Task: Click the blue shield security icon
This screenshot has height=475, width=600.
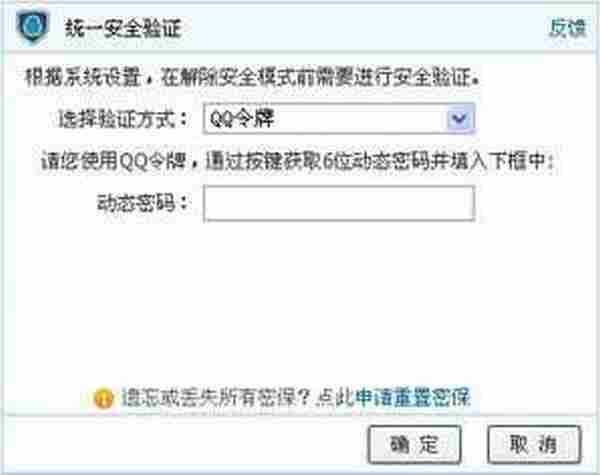Action: 33,27
